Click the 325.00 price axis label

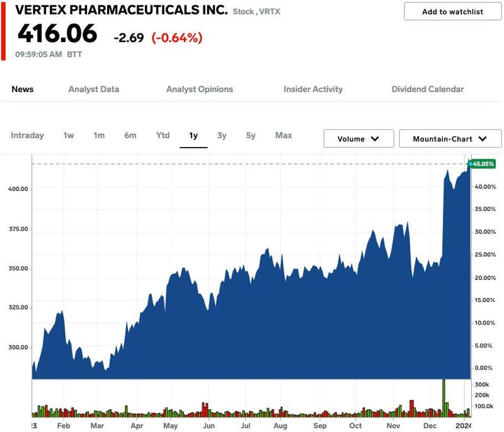tap(18, 308)
